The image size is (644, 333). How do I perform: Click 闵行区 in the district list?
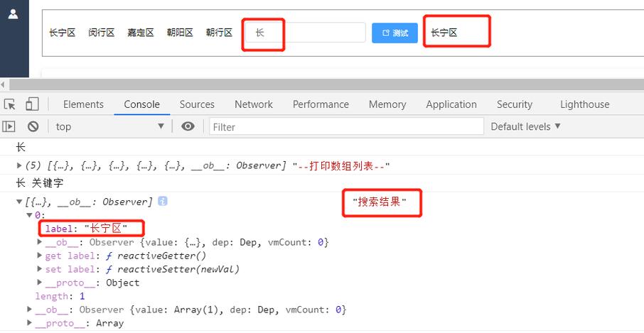tap(101, 33)
